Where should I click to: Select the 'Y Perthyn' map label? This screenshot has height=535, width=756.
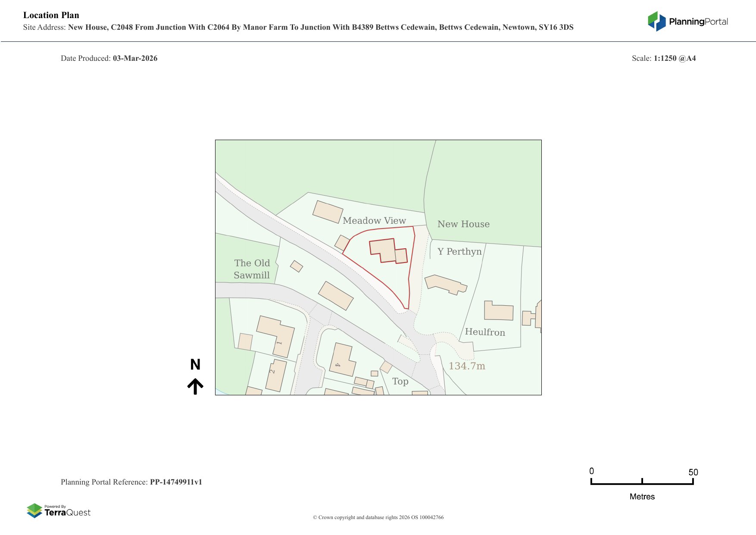(x=459, y=251)
